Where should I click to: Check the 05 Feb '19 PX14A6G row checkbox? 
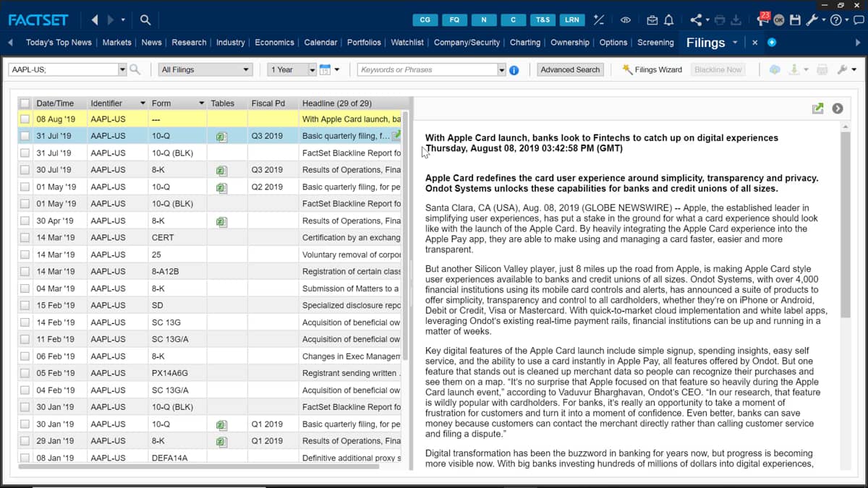coord(25,373)
